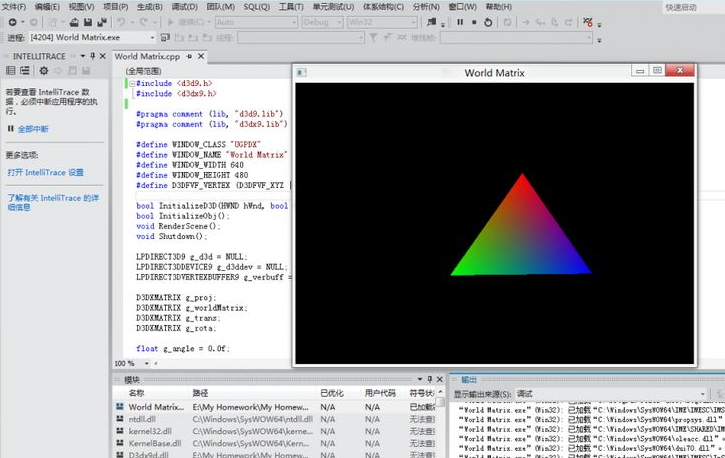The width and height of the screenshot is (725, 458).
Task: Collapse the #include region in code editor
Action: [x=131, y=84]
